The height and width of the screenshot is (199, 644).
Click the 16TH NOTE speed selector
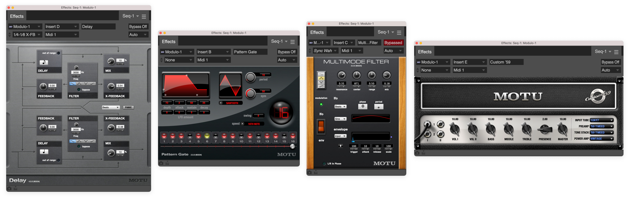click(x=252, y=124)
